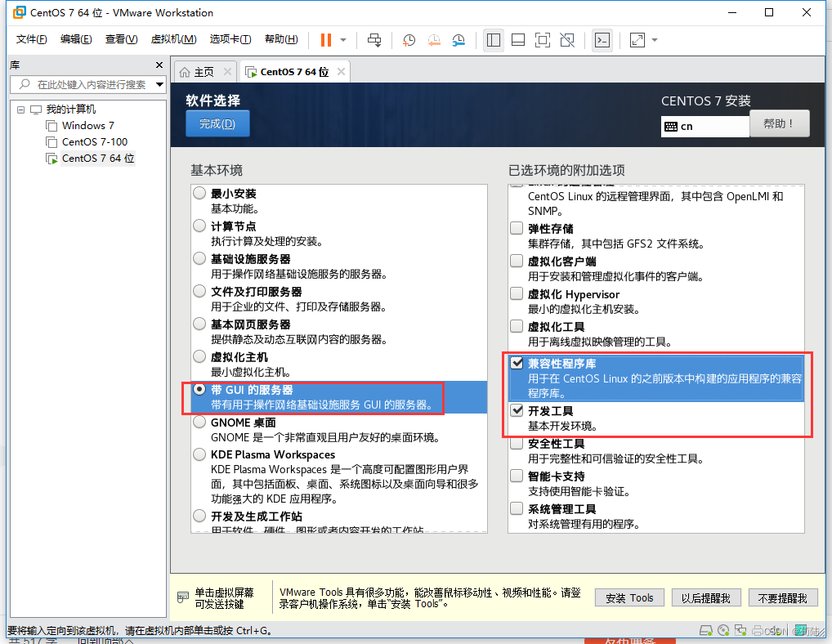Open the 帮助(H) menu
832x644 pixels.
(281, 39)
